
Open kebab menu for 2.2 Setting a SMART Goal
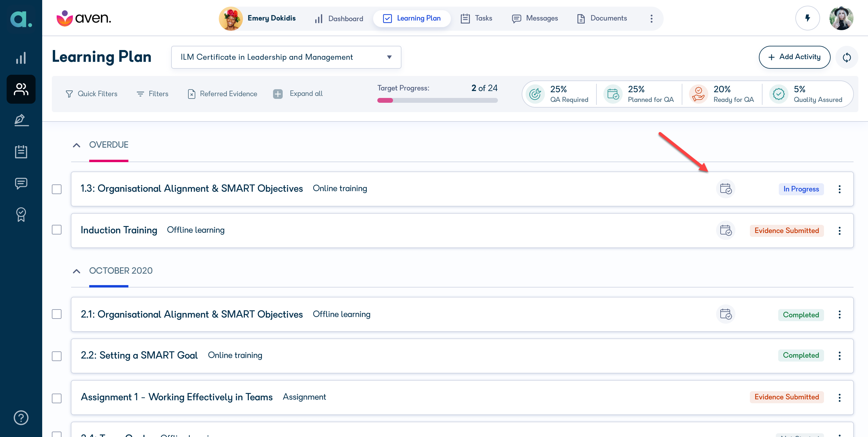click(x=839, y=356)
